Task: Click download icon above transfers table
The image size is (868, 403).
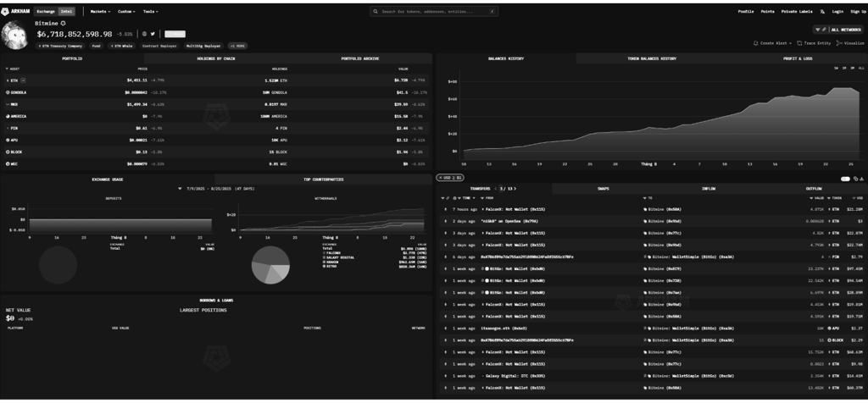Action: point(861,179)
